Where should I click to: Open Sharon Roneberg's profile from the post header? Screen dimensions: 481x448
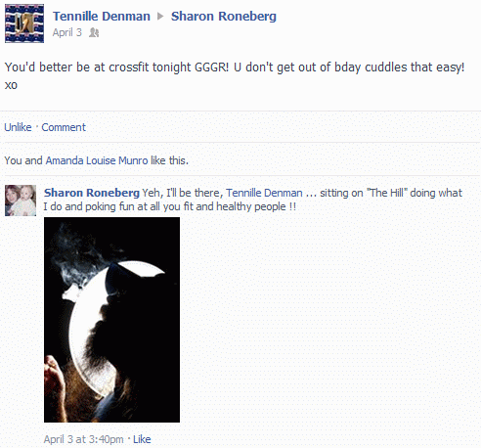click(224, 16)
